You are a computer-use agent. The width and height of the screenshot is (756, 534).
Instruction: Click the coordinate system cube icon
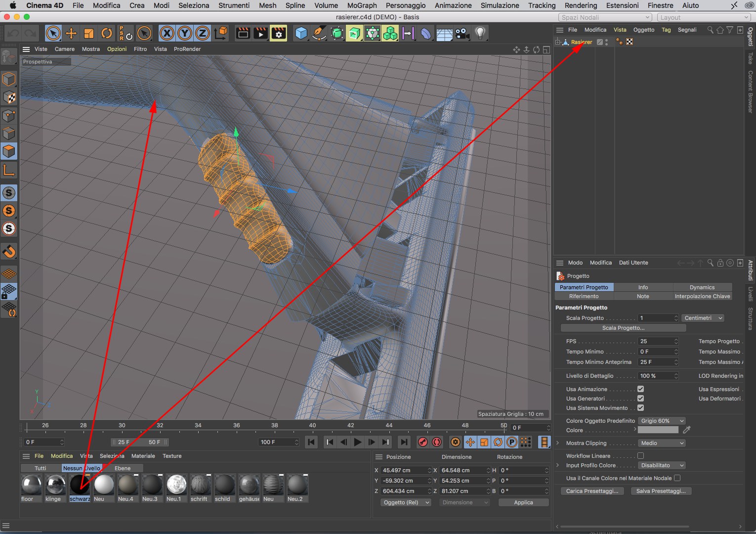[221, 34]
